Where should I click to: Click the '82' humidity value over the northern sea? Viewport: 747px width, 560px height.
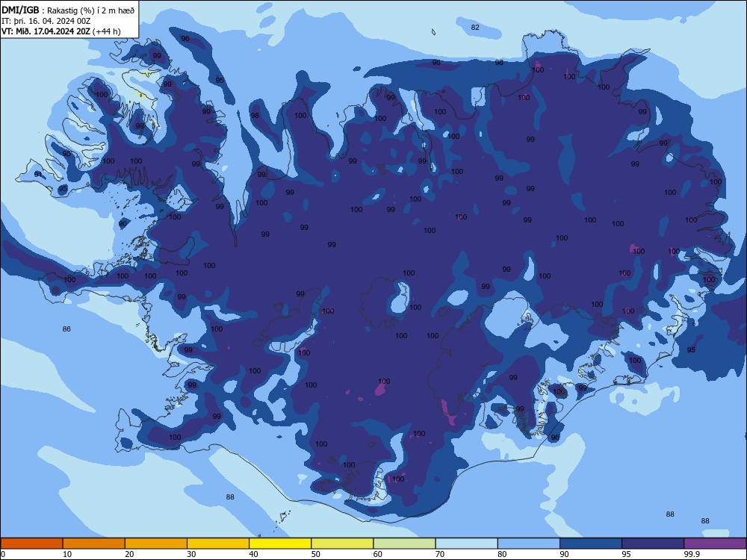coord(475,27)
